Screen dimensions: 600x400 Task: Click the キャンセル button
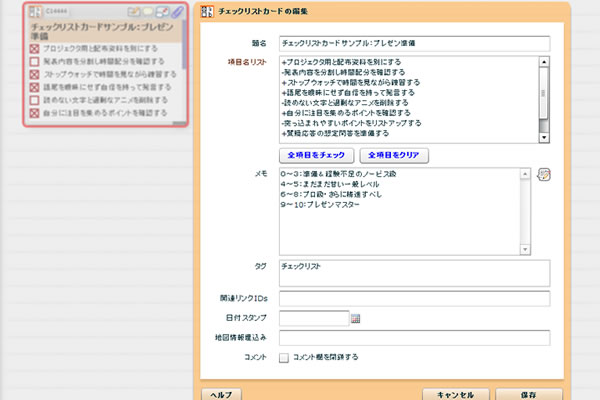tap(455, 394)
